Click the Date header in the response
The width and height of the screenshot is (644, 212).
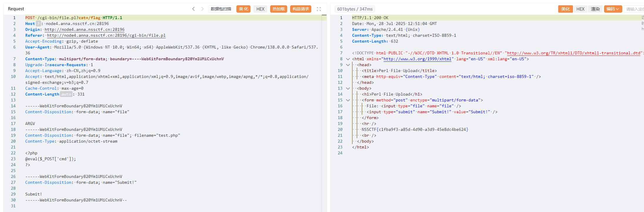click(394, 24)
